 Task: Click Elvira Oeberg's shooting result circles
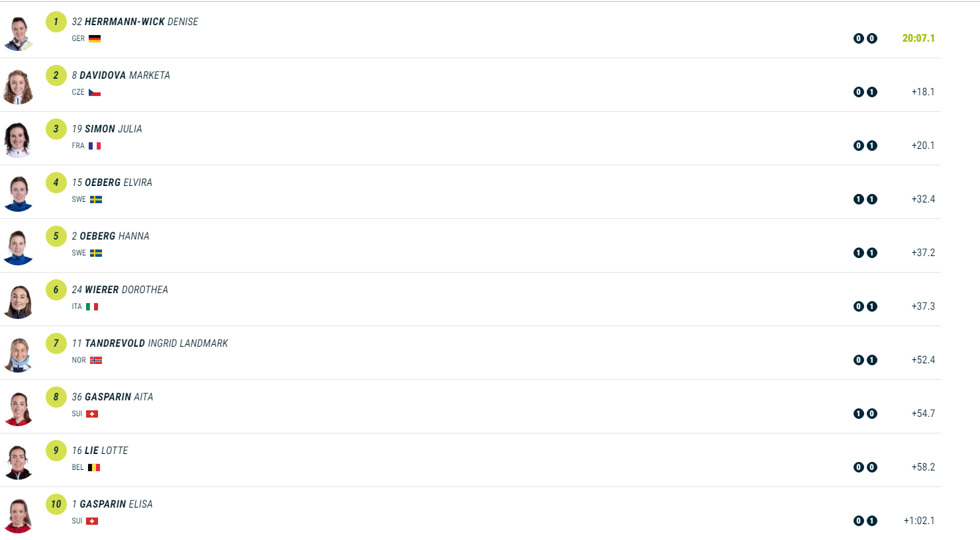click(865, 199)
